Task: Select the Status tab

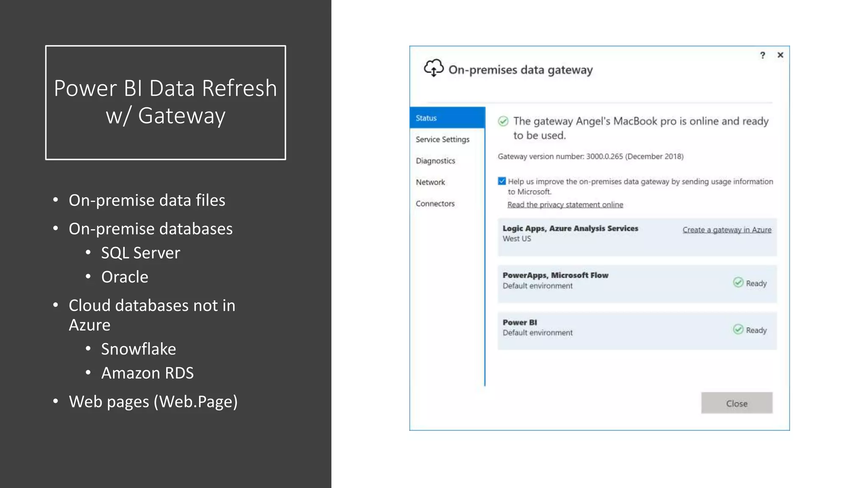Action: (x=447, y=118)
